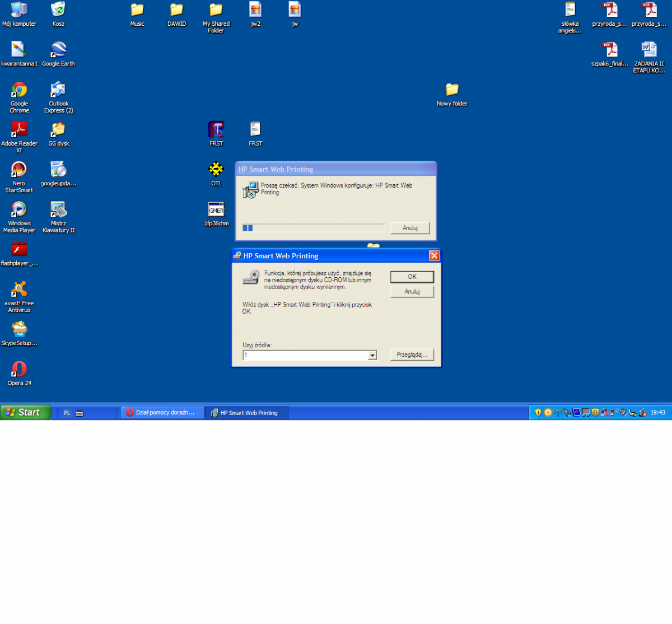Switch to HP Smart Web Printing taskbar button
This screenshot has height=624, width=672.
pyautogui.click(x=247, y=413)
